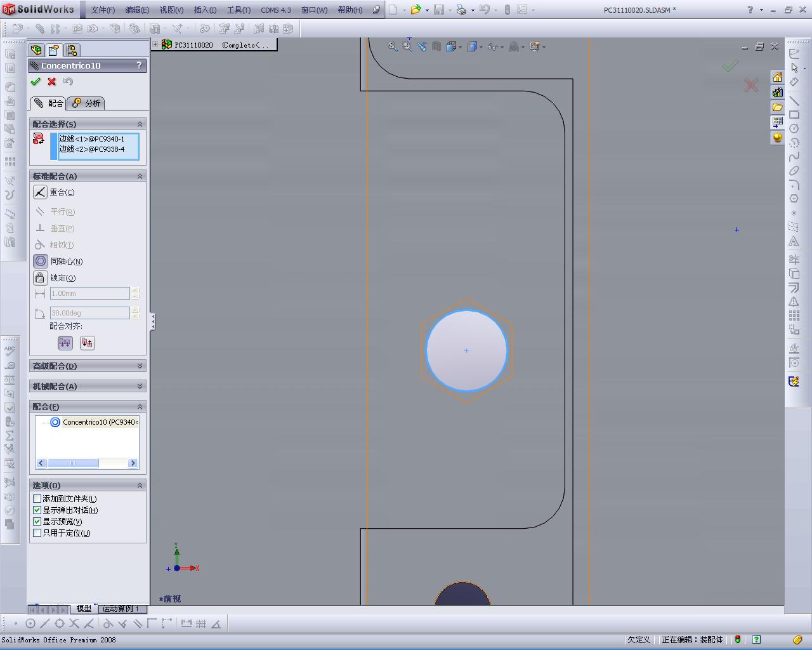This screenshot has width=812, height=650.
Task: Collapse the 配合(E) section
Action: [140, 406]
